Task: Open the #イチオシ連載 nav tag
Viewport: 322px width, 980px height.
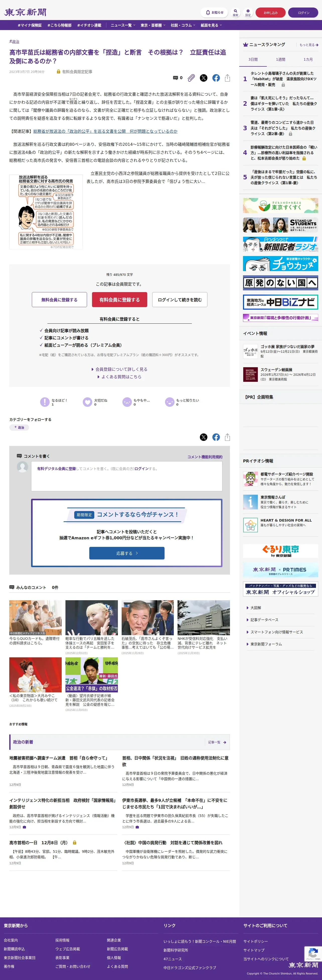Action: (89, 25)
